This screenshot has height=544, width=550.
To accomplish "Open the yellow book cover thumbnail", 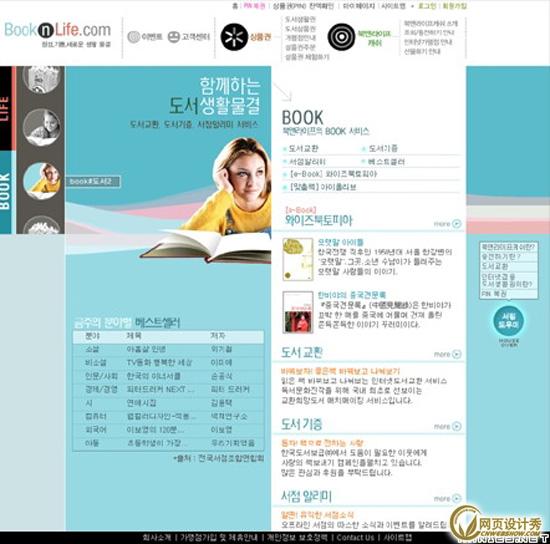I will (298, 259).
